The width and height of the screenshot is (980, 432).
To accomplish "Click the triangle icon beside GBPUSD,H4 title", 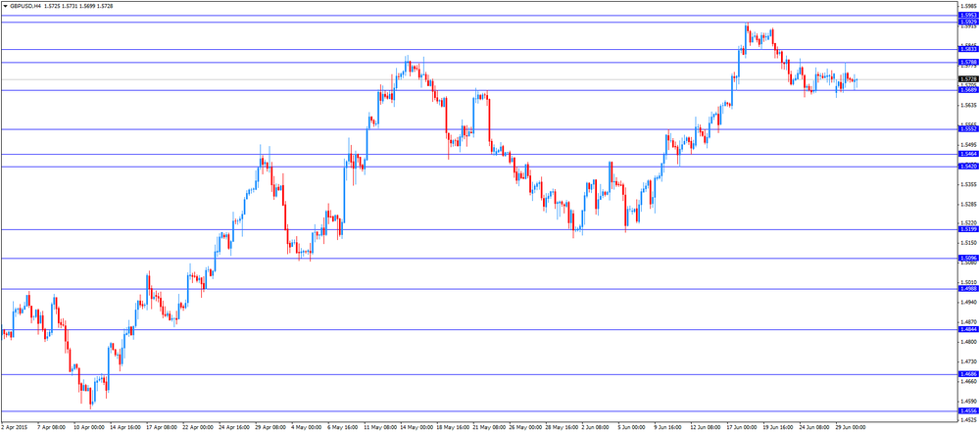I will (4, 6).
